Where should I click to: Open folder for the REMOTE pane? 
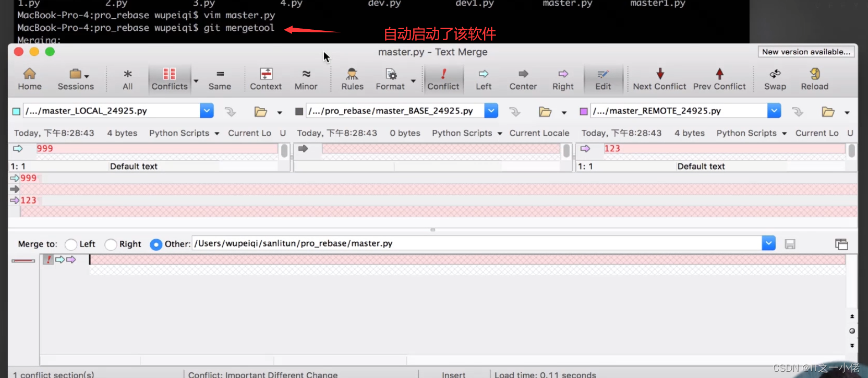828,111
